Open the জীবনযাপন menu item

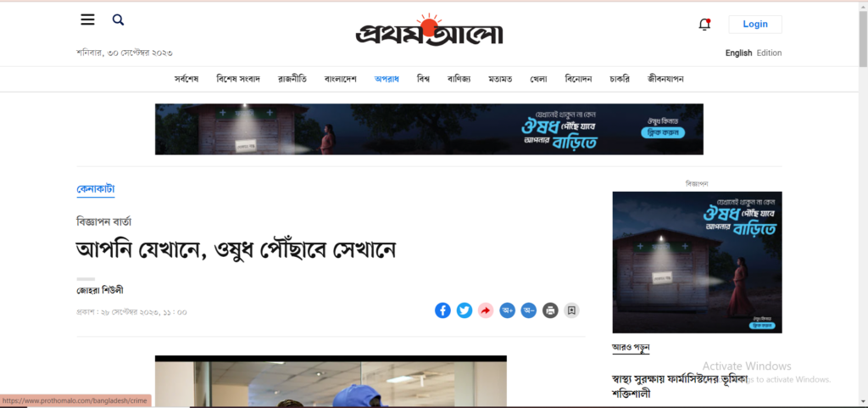tap(665, 79)
